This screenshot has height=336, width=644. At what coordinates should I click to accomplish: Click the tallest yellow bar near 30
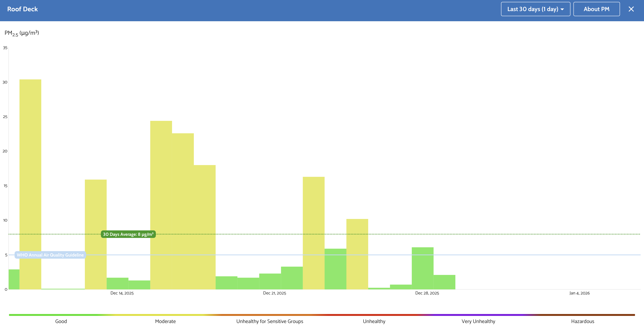30,175
